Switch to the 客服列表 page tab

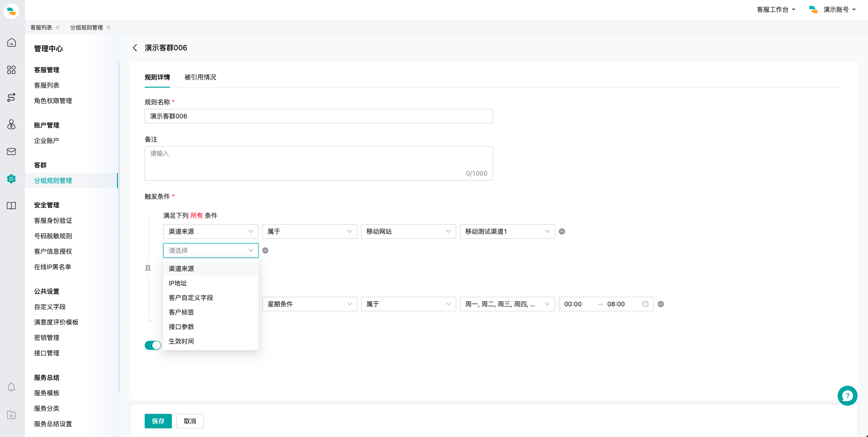point(41,27)
